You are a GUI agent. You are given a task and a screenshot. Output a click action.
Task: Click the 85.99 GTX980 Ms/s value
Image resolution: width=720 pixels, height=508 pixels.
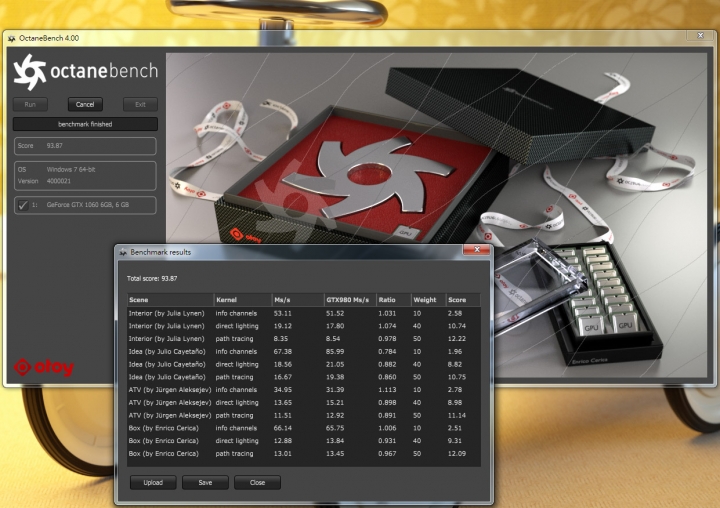point(335,351)
